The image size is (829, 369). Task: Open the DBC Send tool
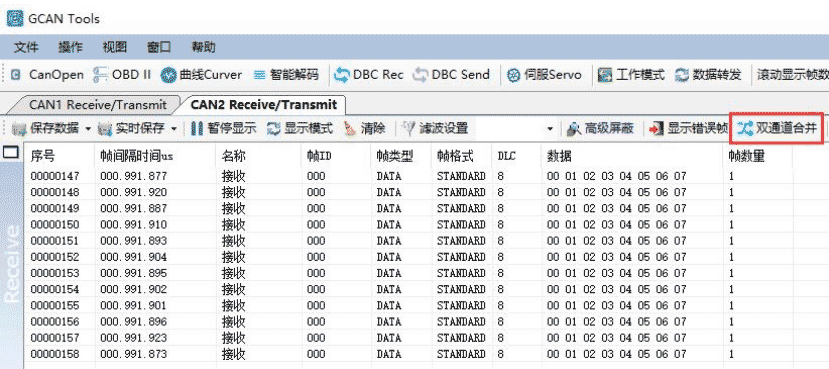pyautogui.click(x=450, y=75)
